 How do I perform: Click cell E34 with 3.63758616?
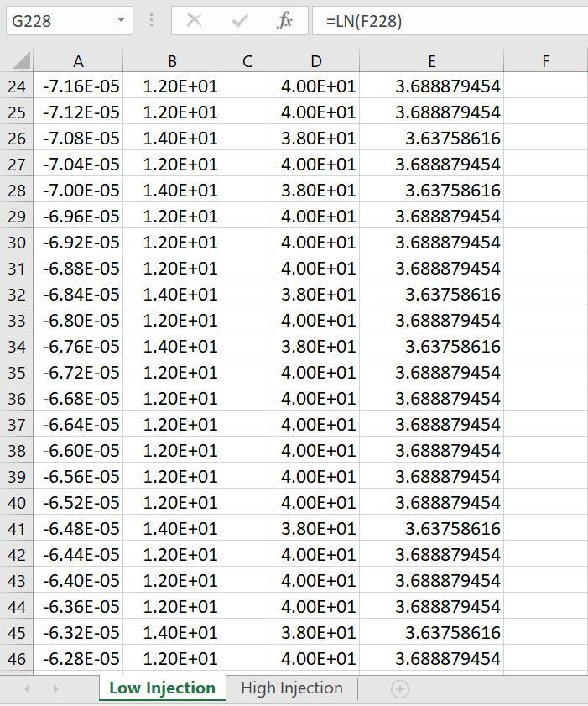[x=431, y=346]
